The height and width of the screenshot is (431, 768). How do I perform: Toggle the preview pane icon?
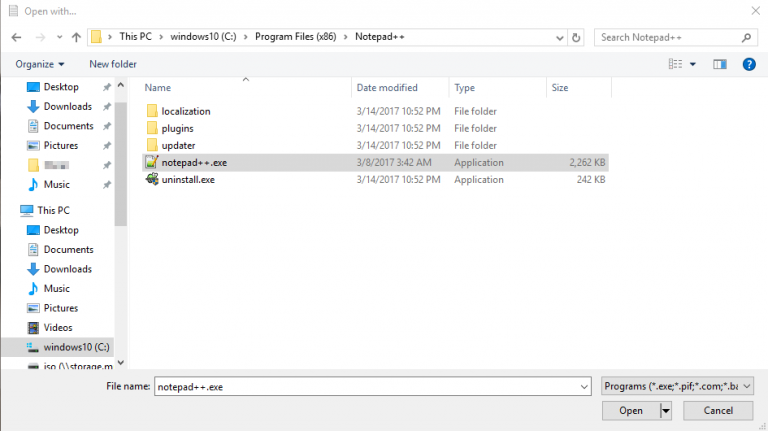(x=719, y=64)
